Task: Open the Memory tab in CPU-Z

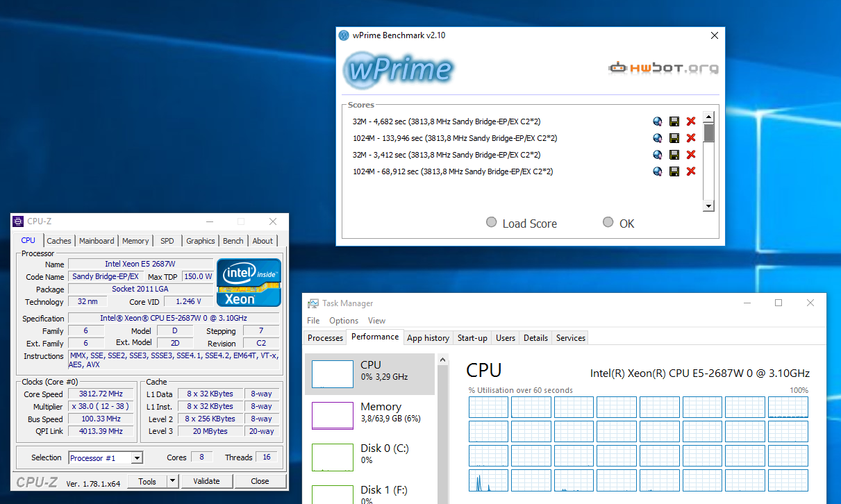Action: pyautogui.click(x=135, y=241)
